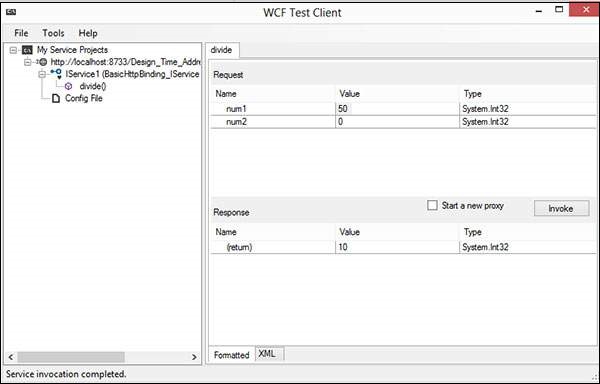Click the My Service Projects folder icon

(x=27, y=50)
